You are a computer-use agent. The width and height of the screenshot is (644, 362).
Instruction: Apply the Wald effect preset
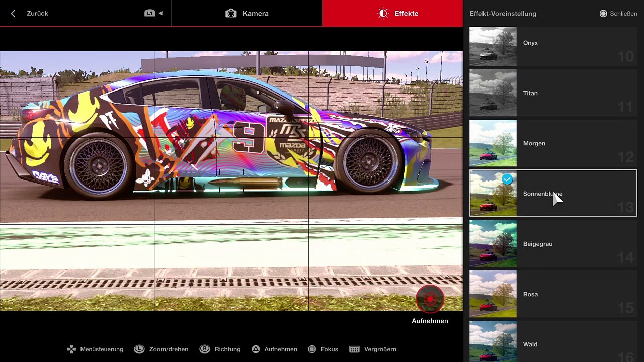(x=553, y=342)
